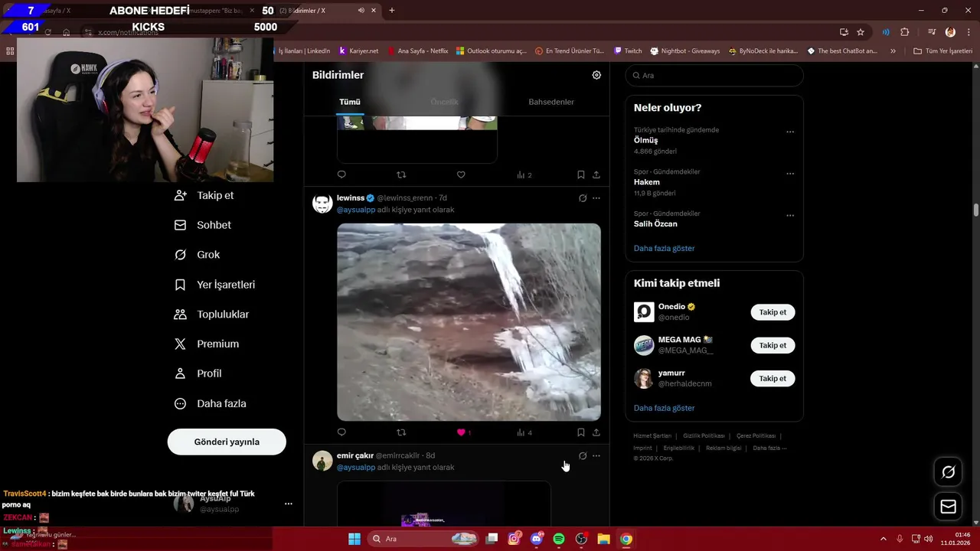Image resolution: width=980 pixels, height=551 pixels.
Task: Open Windows Start menu
Action: (354, 539)
